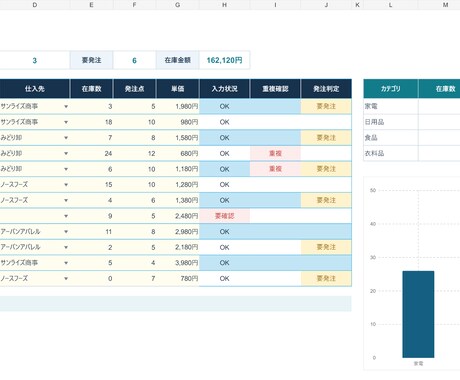
Task: Select the 1,280円 unit price cell
Action: coord(177,185)
